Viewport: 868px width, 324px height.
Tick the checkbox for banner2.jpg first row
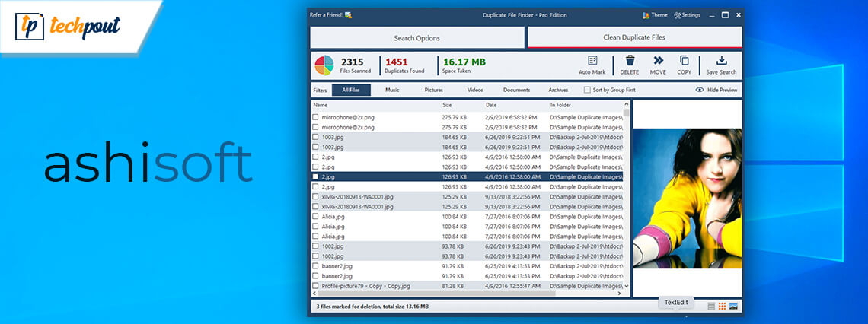point(315,266)
